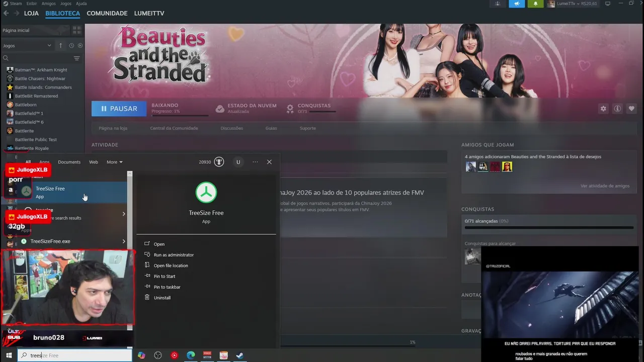This screenshot has height=362, width=644.
Task: Switch search filter to Web
Action: (94, 162)
